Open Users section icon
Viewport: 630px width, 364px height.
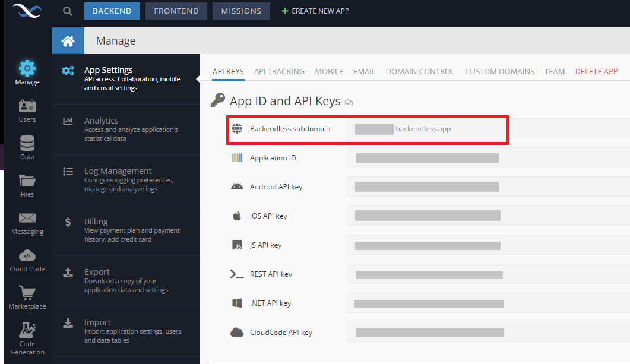point(27,106)
